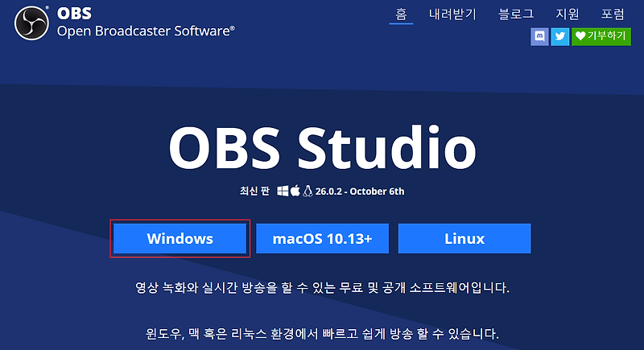Open the 내려받기 menu item
The width and height of the screenshot is (644, 350).
[452, 14]
